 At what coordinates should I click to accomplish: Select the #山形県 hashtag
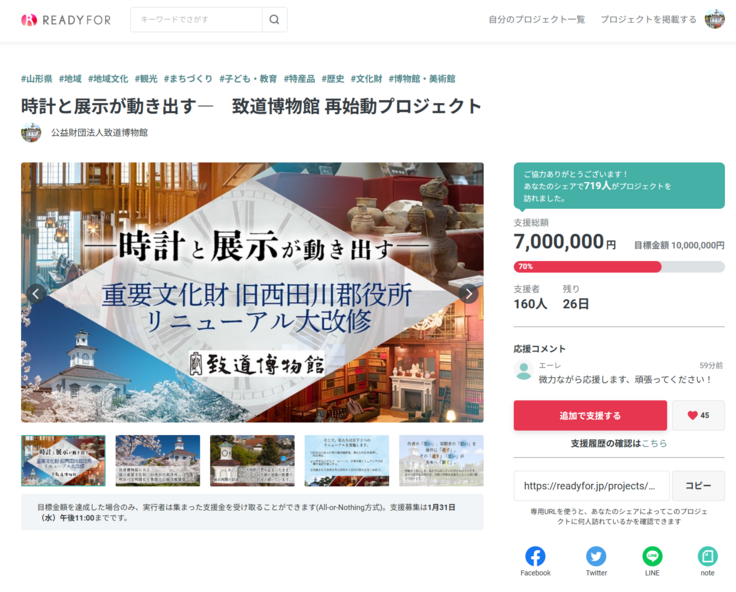pyautogui.click(x=37, y=79)
